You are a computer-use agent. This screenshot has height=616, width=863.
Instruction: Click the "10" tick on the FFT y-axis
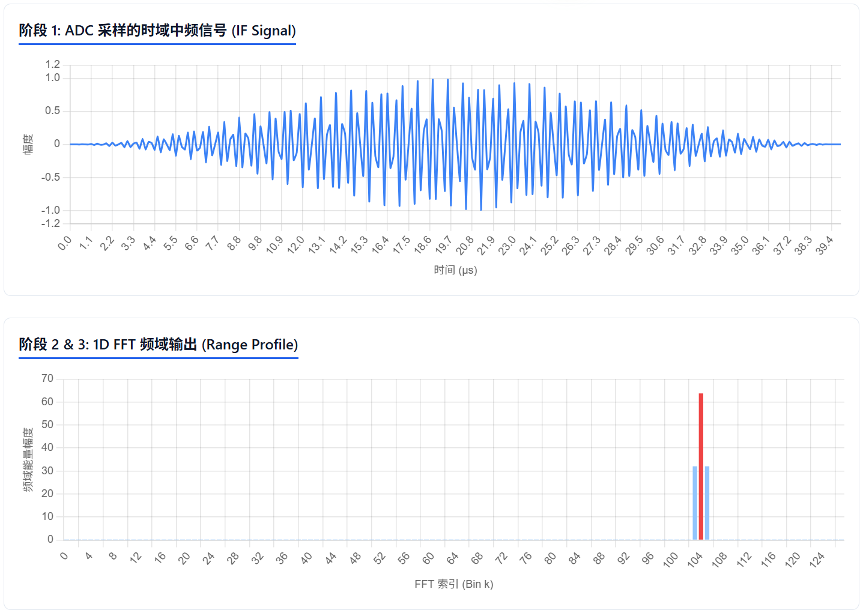pyautogui.click(x=47, y=516)
